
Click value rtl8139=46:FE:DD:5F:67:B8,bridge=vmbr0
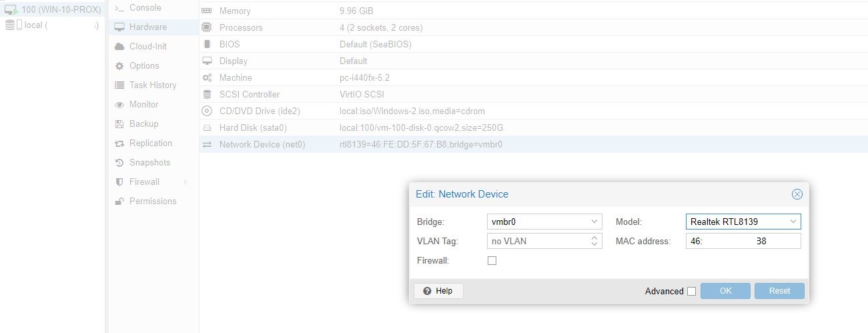point(421,144)
